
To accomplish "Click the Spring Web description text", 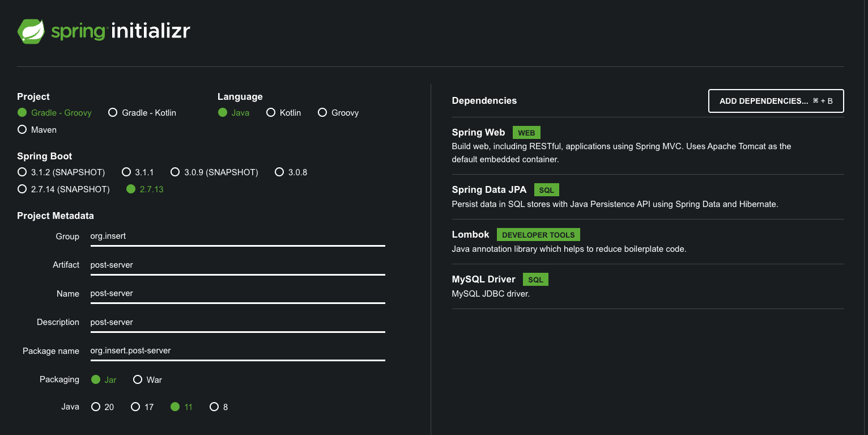I will pos(622,153).
